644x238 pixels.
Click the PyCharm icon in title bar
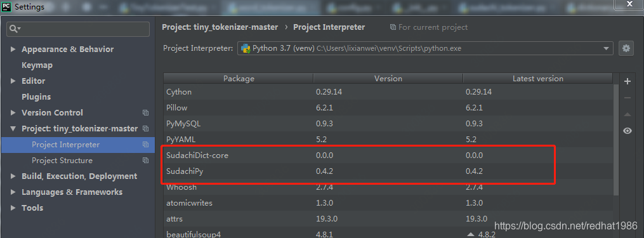[x=6, y=7]
